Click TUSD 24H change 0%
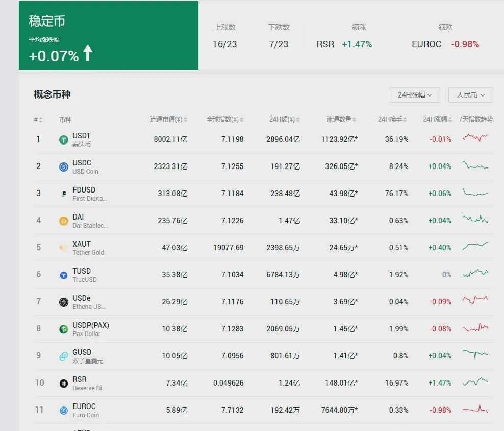504x431 pixels. point(447,275)
